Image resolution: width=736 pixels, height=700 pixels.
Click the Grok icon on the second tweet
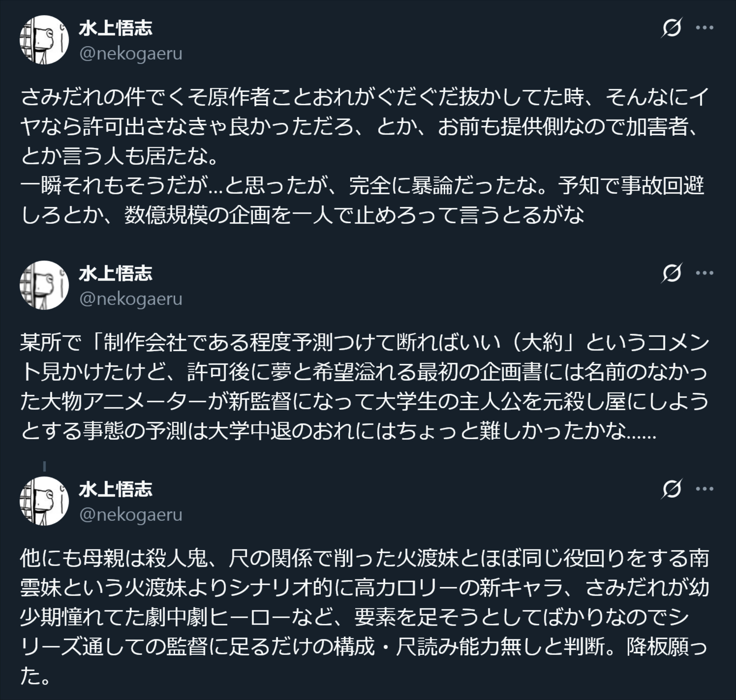(x=672, y=273)
